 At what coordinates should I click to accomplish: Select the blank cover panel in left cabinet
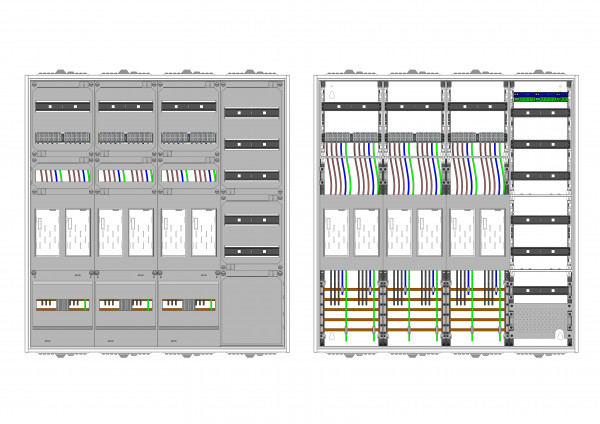pos(251,311)
